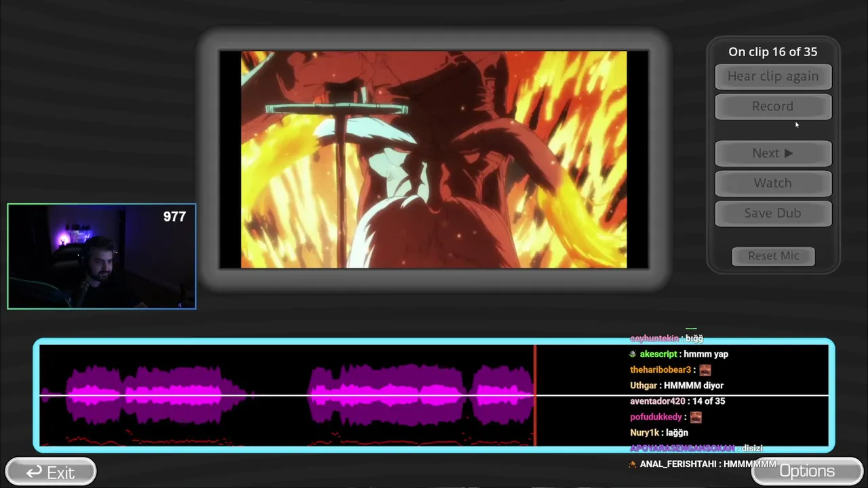Click the red playhead marker in waveform
Viewport: 868px width, 488px height.
[535, 396]
